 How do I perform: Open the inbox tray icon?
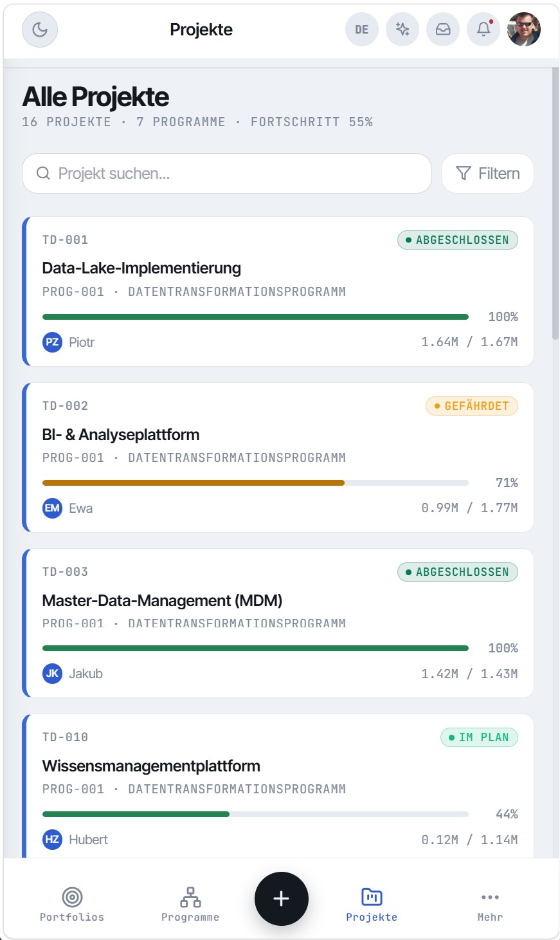click(x=443, y=30)
